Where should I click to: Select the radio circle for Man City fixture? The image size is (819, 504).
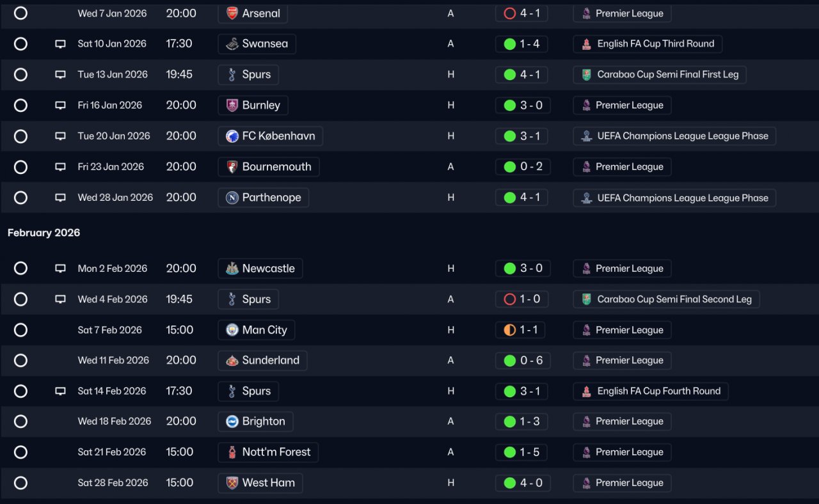[x=20, y=330]
